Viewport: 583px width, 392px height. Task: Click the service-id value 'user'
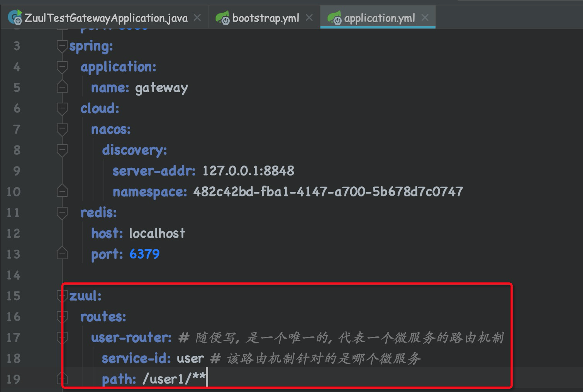pyautogui.click(x=190, y=358)
